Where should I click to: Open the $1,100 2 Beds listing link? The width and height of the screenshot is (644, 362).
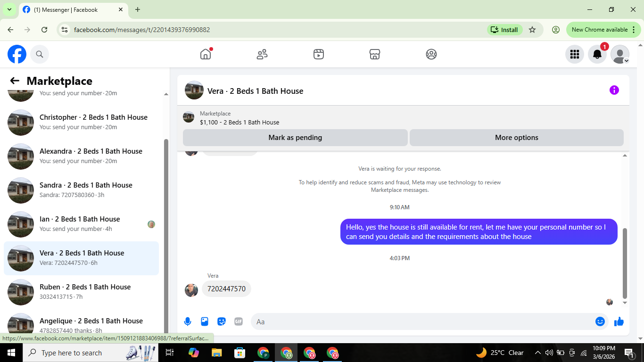tap(239, 122)
